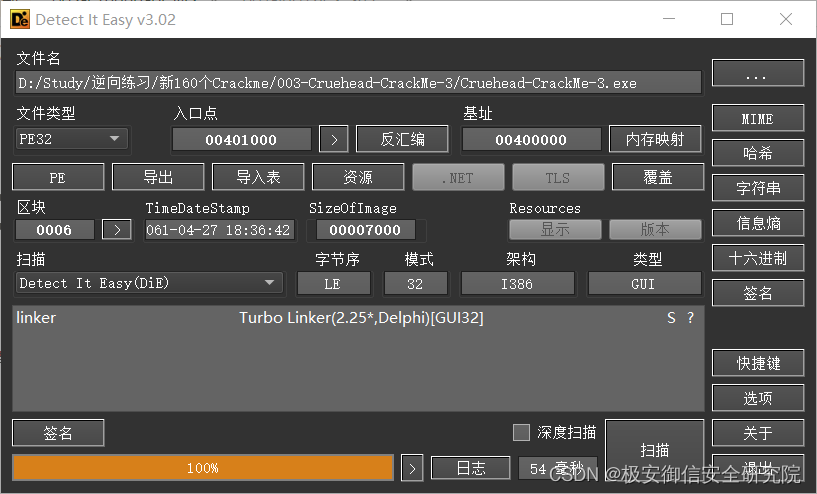Enable the 深度扫描 deep scan checkbox
The image size is (817, 494).
pyautogui.click(x=521, y=432)
